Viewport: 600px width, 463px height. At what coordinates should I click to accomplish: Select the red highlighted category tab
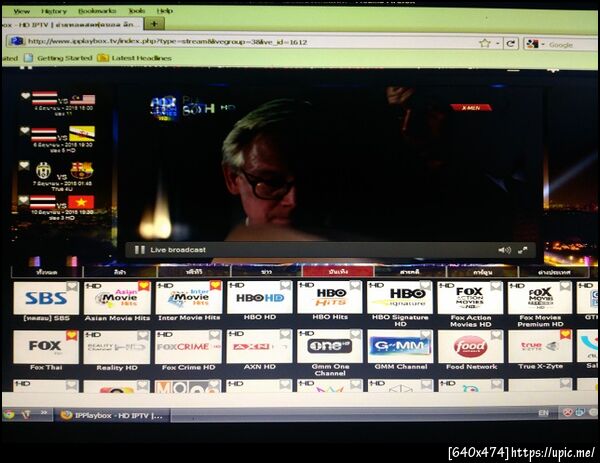click(338, 272)
